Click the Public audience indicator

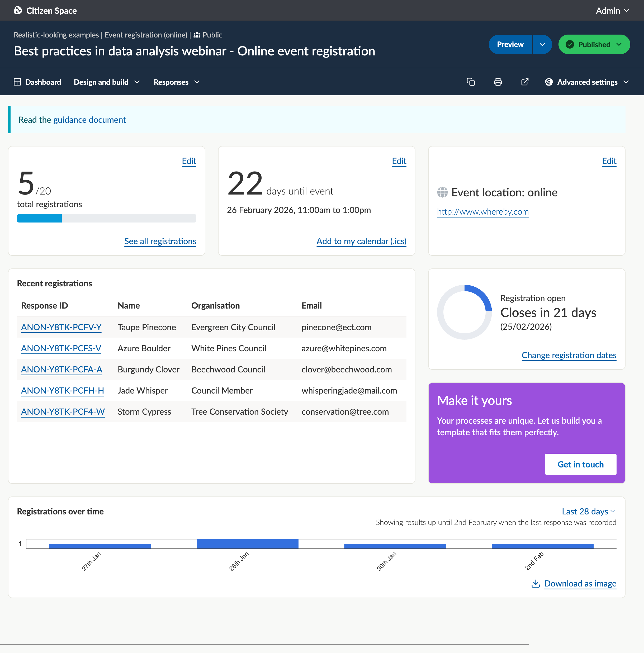[x=207, y=35]
